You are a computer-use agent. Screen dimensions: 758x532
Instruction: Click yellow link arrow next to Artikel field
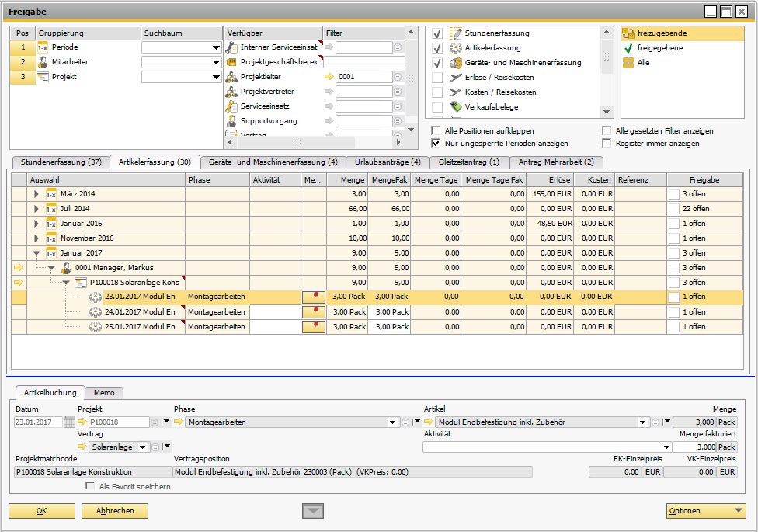429,422
